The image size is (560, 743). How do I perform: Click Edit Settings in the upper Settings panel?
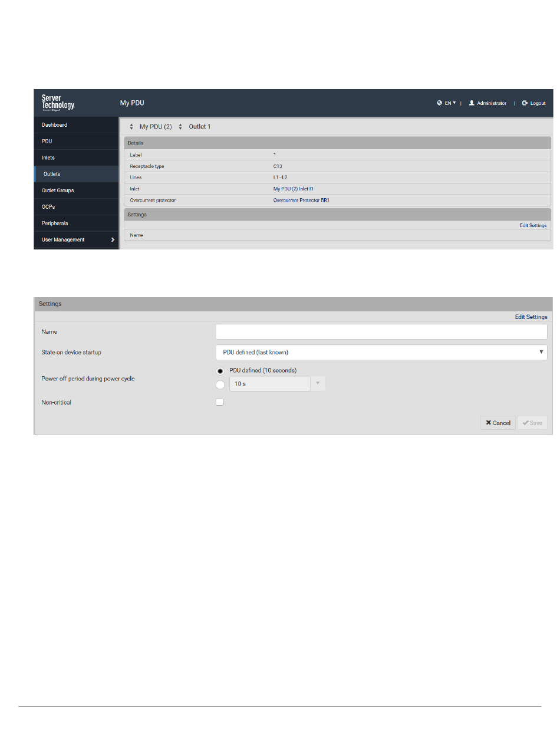pos(533,225)
